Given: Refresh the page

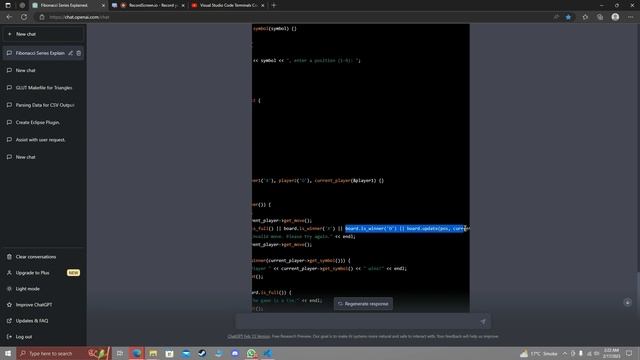Looking at the screenshot, I should (24, 17).
